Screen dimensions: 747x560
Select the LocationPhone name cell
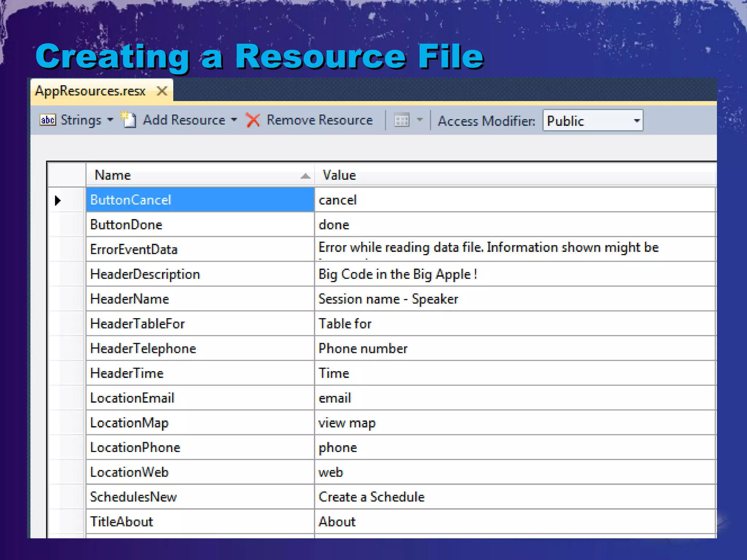(x=200, y=448)
